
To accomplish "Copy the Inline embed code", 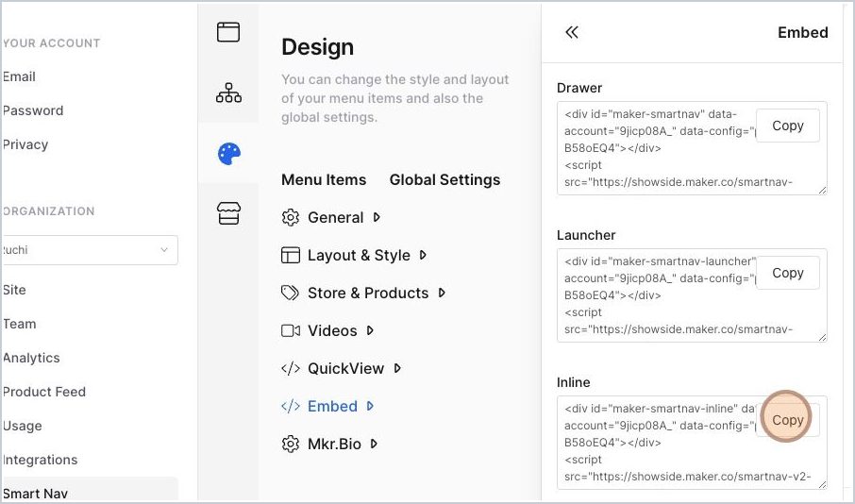I will [787, 420].
